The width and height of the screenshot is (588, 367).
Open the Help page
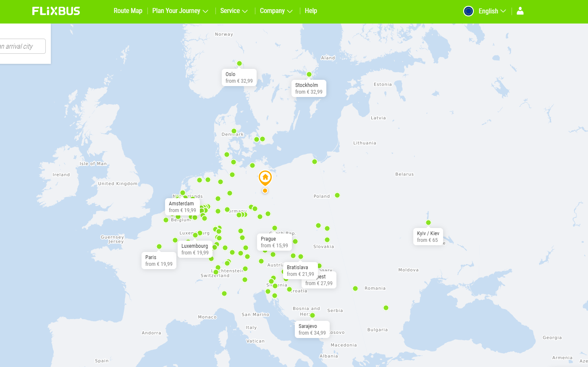click(x=311, y=11)
